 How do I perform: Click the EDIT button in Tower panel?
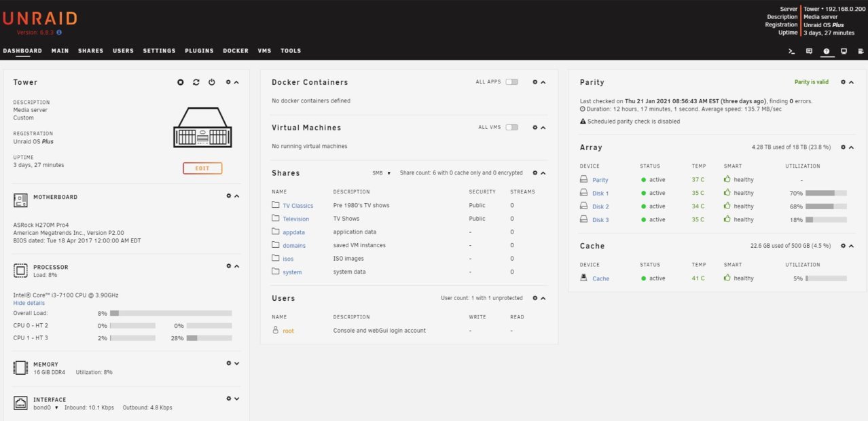[202, 168]
